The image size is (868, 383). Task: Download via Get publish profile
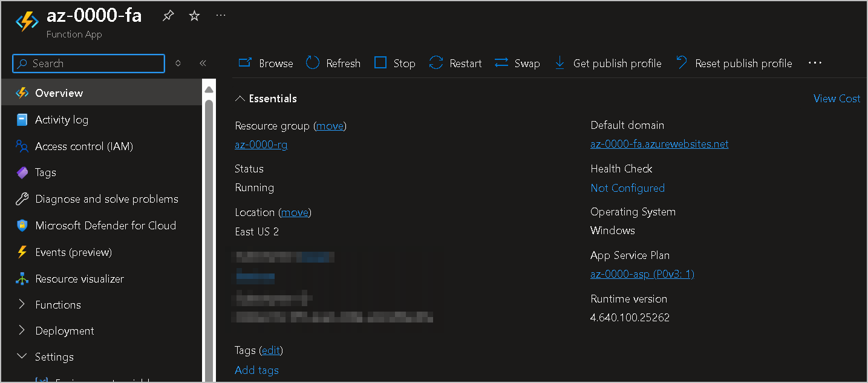coord(617,64)
